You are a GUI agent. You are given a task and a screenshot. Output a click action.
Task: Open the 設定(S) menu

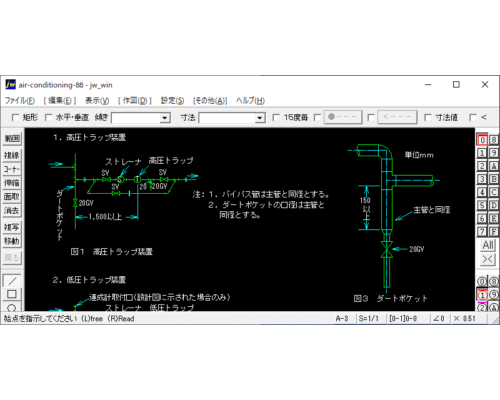172,100
